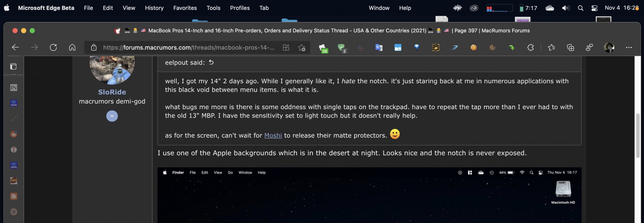Viewport: 644px width, 223px height.
Task: Open the Extensions puzzle-piece menu
Action: pyautogui.click(x=530, y=47)
